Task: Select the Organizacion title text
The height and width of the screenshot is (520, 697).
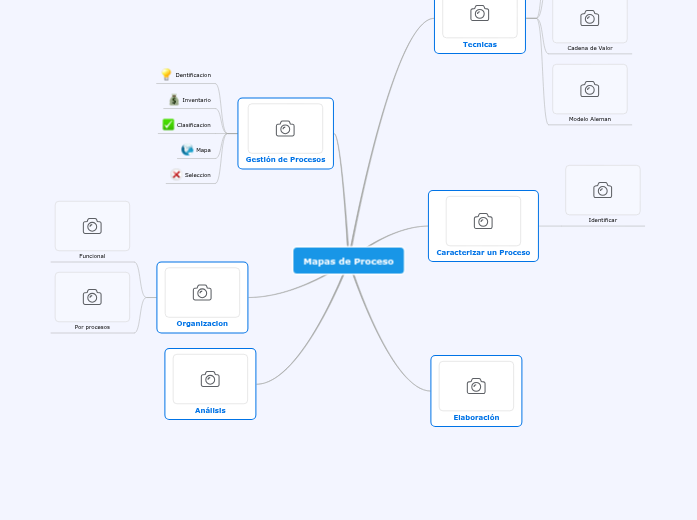Action: pyautogui.click(x=202, y=324)
